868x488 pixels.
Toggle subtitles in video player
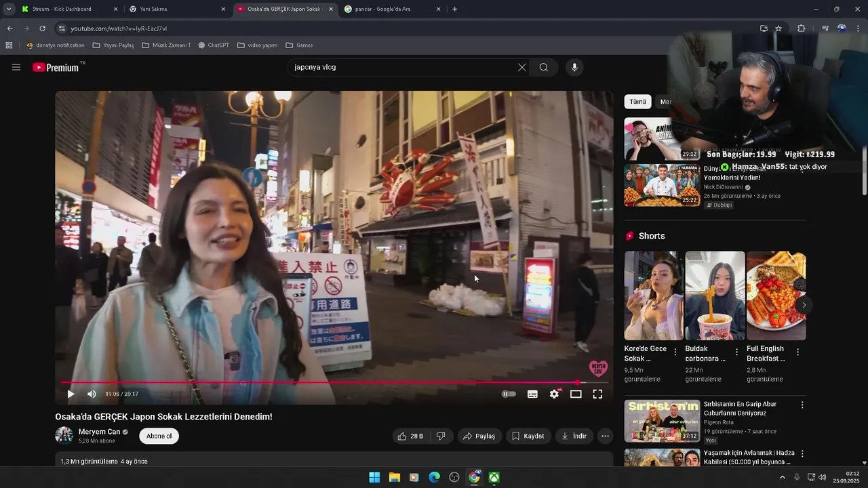coord(532,394)
